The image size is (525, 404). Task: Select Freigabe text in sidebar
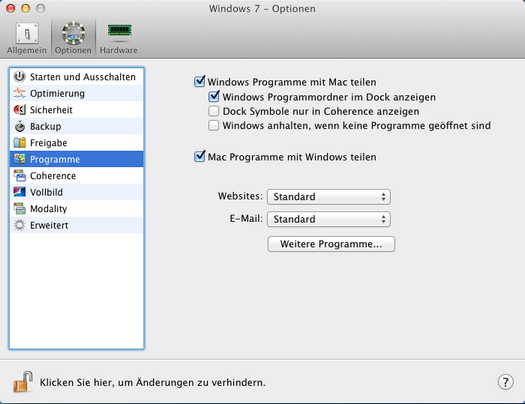click(x=49, y=143)
